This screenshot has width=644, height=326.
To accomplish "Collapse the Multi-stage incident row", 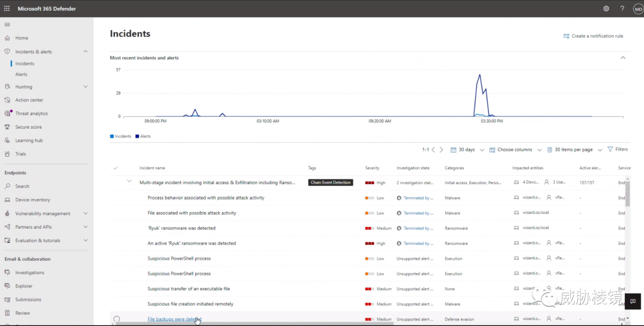I will 129,181.
